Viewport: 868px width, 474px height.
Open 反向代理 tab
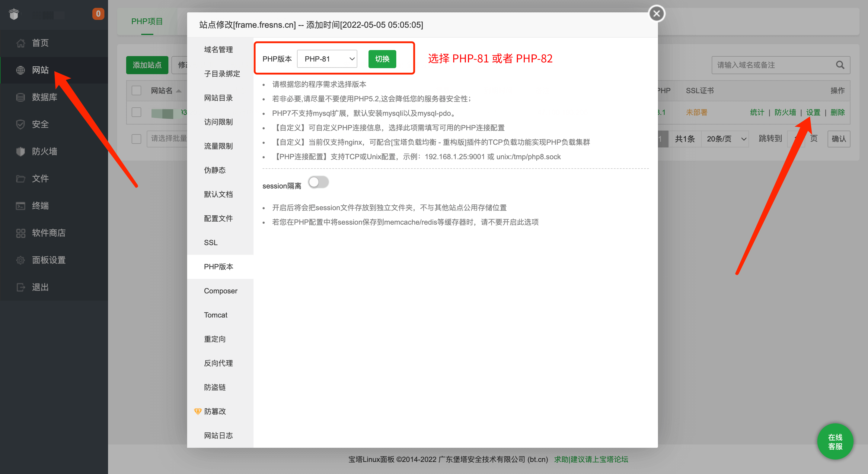[x=220, y=363]
